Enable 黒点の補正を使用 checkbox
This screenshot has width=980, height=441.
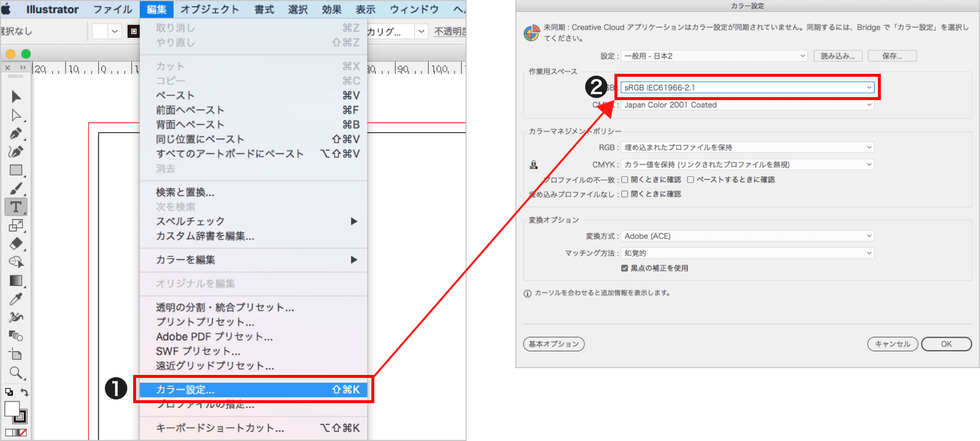coord(625,268)
